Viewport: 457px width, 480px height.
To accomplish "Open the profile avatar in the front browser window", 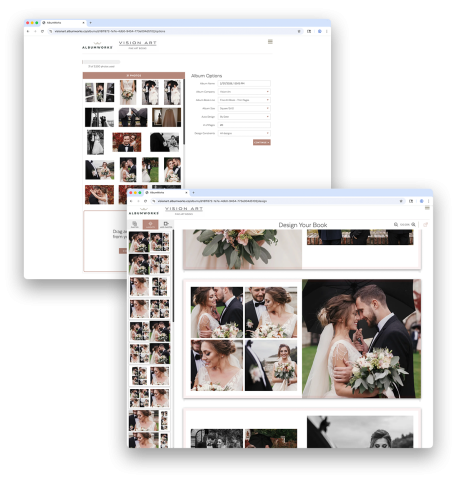I will [x=422, y=201].
